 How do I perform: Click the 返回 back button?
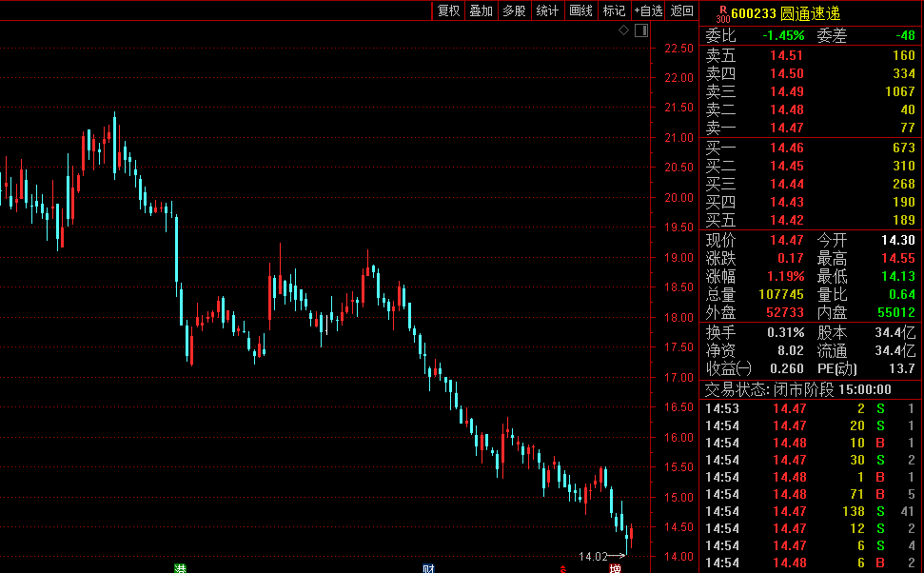682,10
